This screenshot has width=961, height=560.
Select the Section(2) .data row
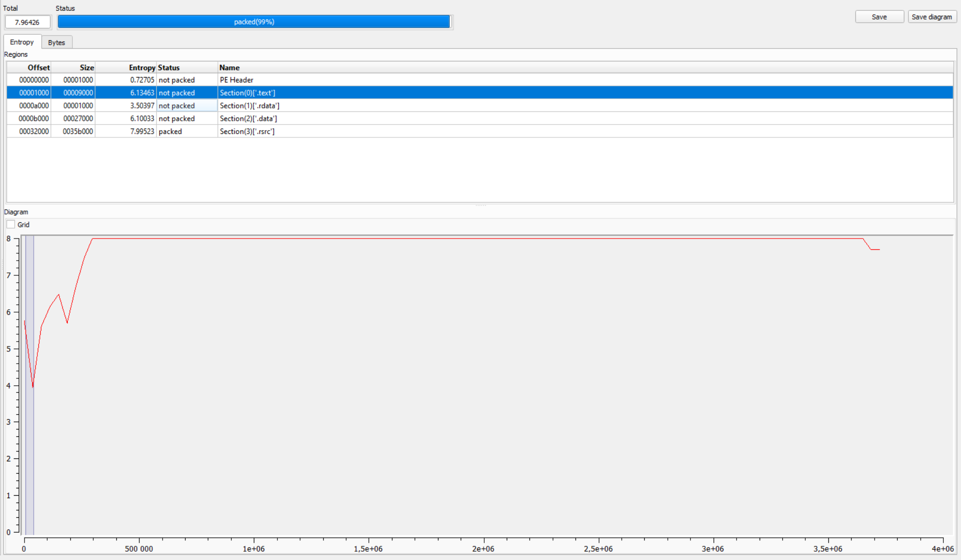[248, 118]
